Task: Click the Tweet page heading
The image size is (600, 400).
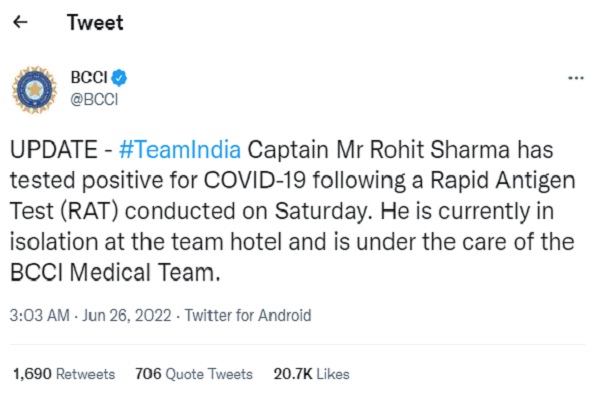Action: click(94, 24)
